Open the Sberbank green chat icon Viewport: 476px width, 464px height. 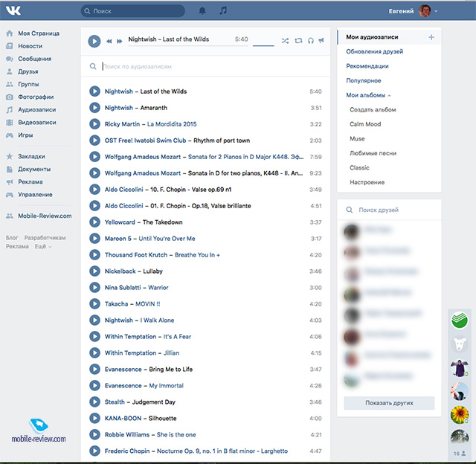(x=460, y=320)
